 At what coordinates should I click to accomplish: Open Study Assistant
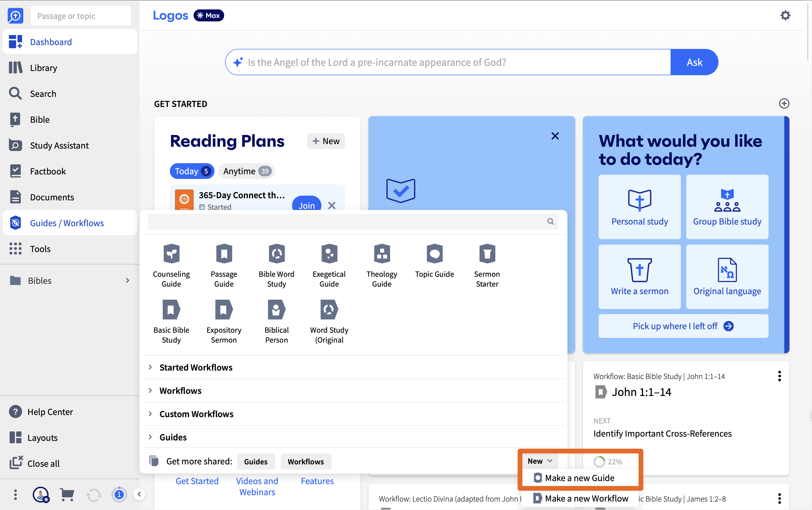click(70, 145)
